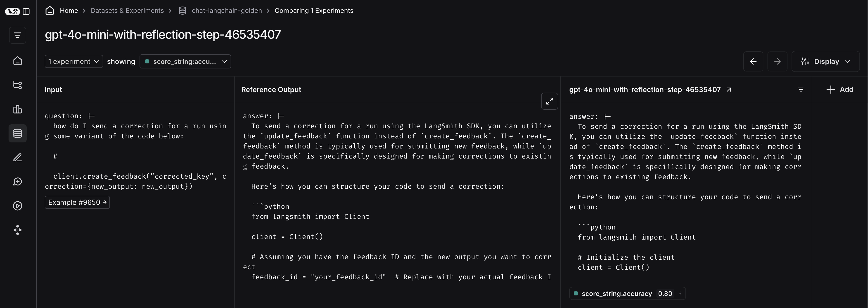Screen dimensions: 868x308
Task: Expand the Display options dropdown
Action: coord(825,61)
